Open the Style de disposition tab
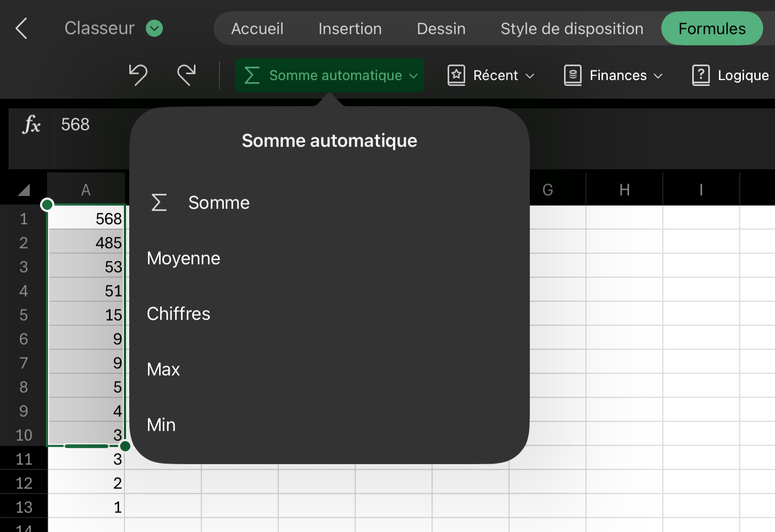This screenshot has width=775, height=532. point(572,28)
